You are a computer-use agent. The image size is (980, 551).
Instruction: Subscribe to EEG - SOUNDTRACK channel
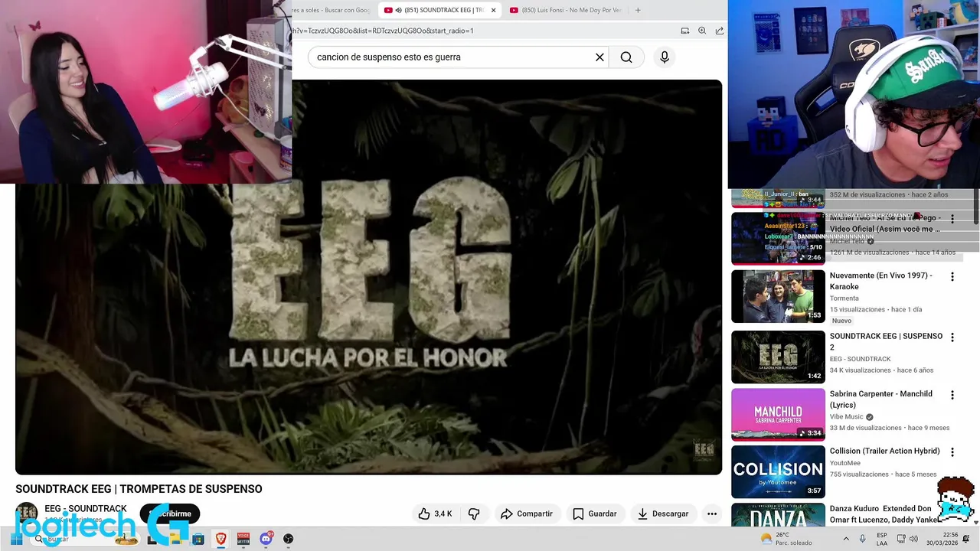[170, 514]
